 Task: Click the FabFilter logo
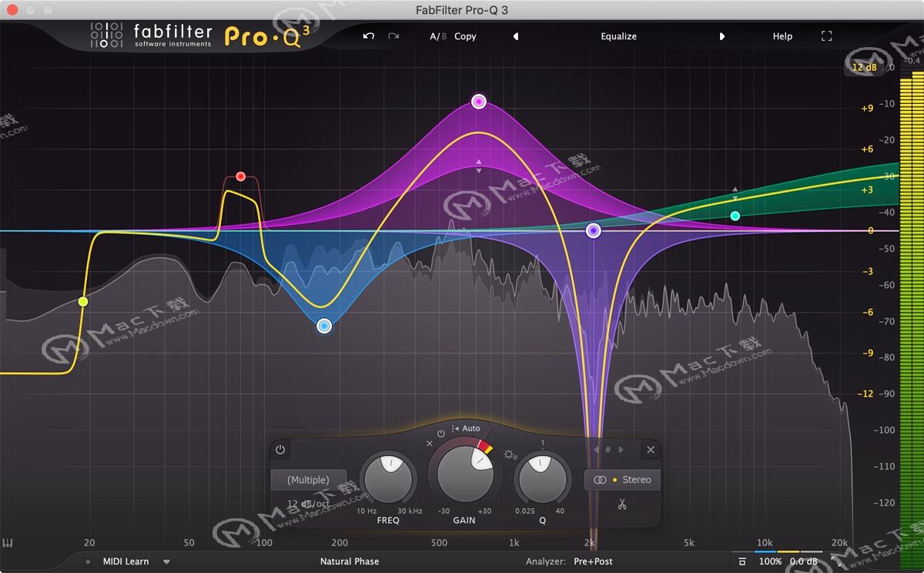(x=150, y=35)
